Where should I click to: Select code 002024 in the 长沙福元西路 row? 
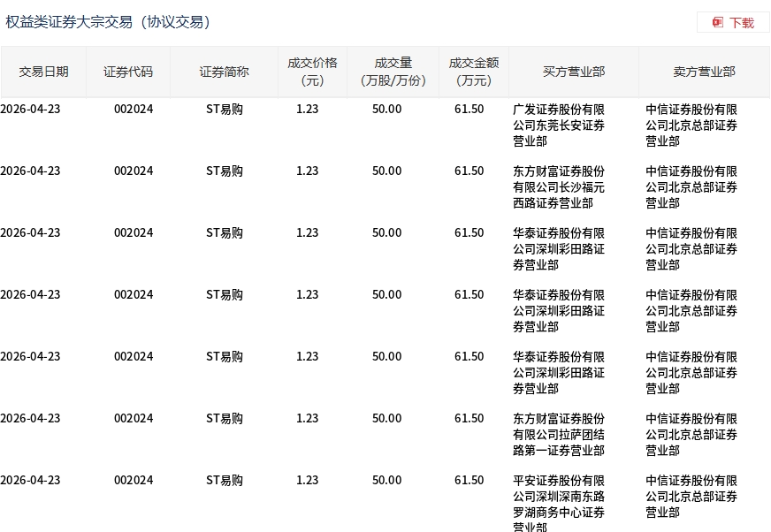134,171
